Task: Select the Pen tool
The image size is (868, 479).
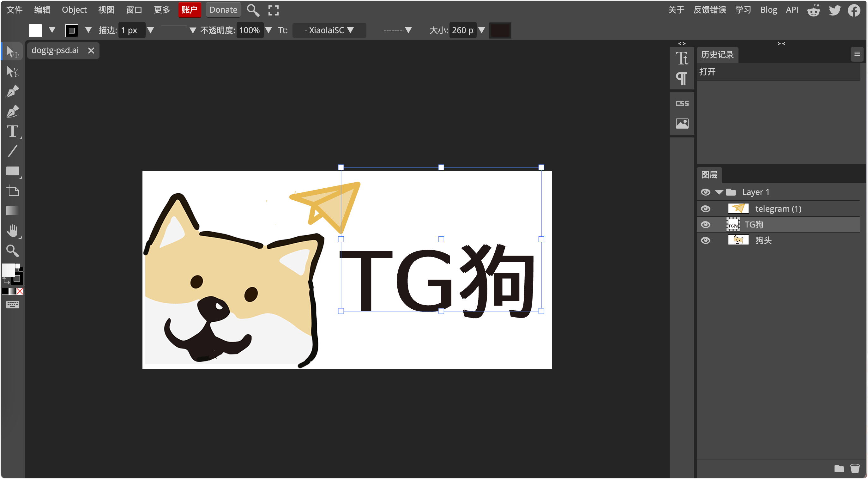Action: coord(12,92)
